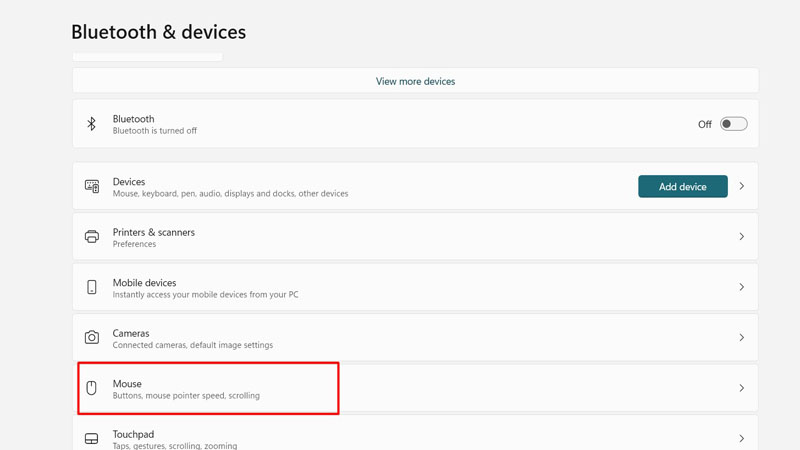Click the Touchpad icon
This screenshot has width=800, height=450.
pos(92,439)
